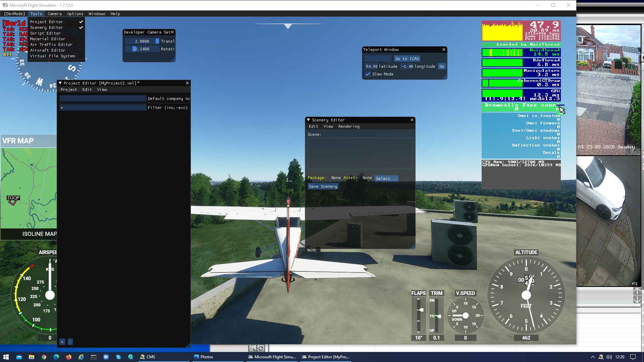Open the CMS taskbar window
The width and height of the screenshot is (644, 362).
164,357
